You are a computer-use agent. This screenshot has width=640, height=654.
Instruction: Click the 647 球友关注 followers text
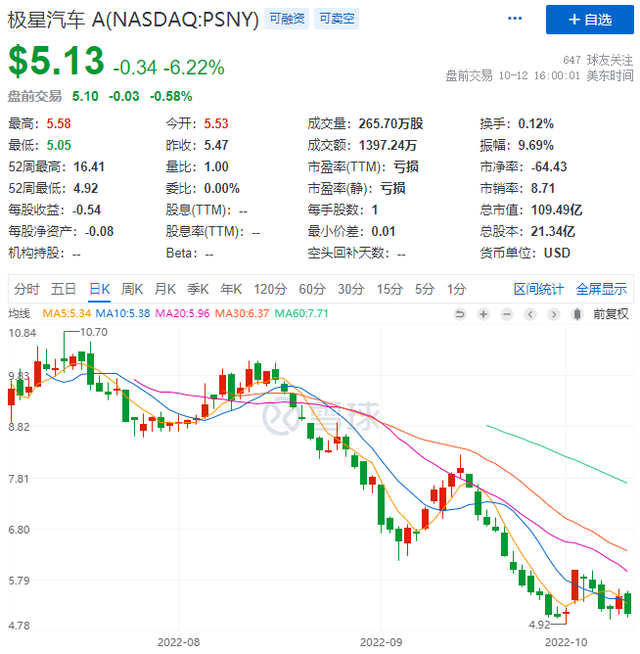pyautogui.click(x=598, y=60)
